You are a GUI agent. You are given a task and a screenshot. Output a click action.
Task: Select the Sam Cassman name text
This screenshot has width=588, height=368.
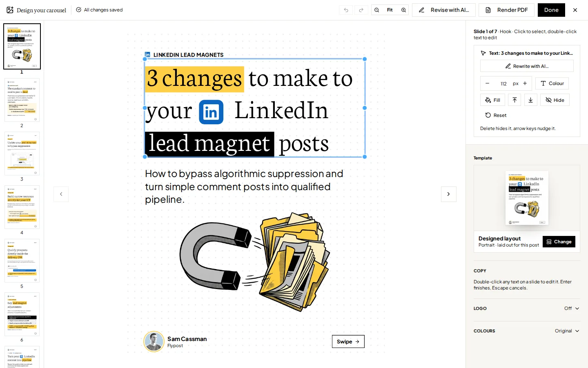[187, 339]
